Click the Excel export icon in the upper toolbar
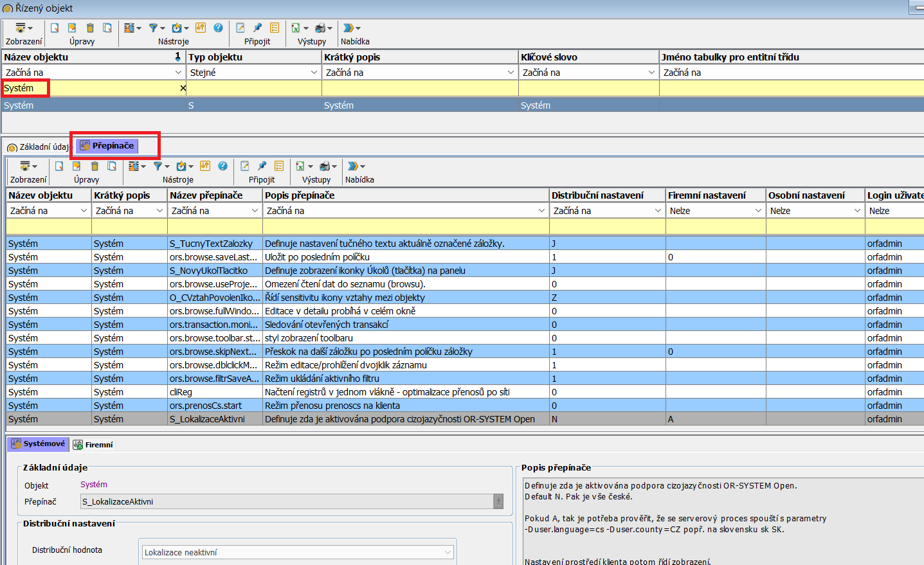924x565 pixels. tap(296, 28)
